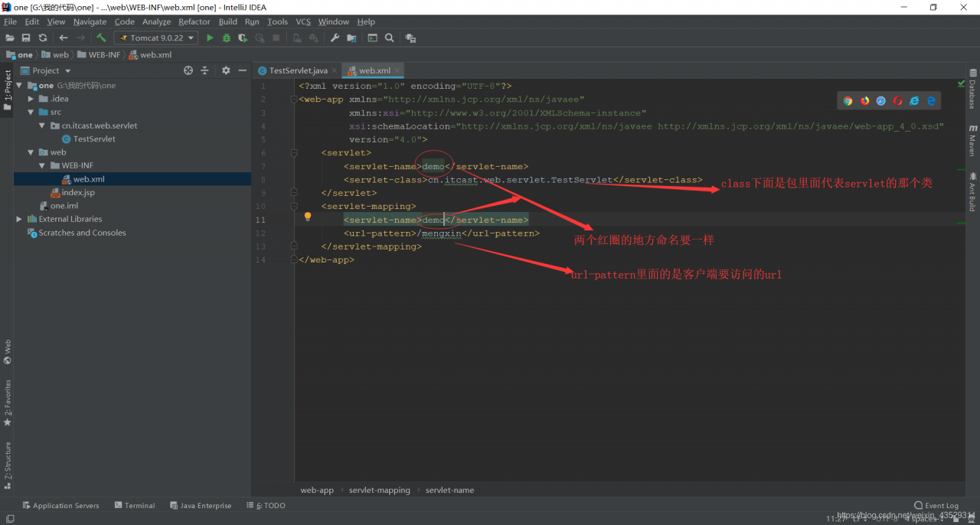Screen dimensions: 980x525
Task: Click the Project Structure folder icon in toolbar
Action: [x=351, y=37]
